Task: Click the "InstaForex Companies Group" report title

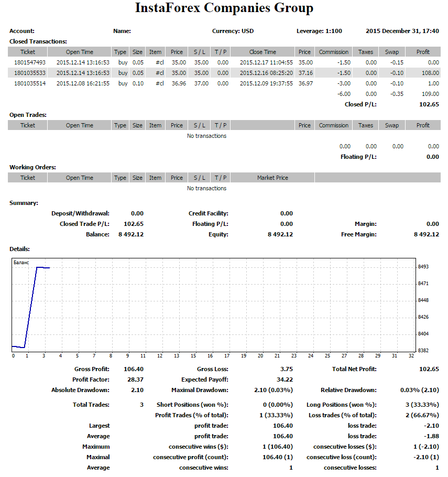Action: [224, 8]
